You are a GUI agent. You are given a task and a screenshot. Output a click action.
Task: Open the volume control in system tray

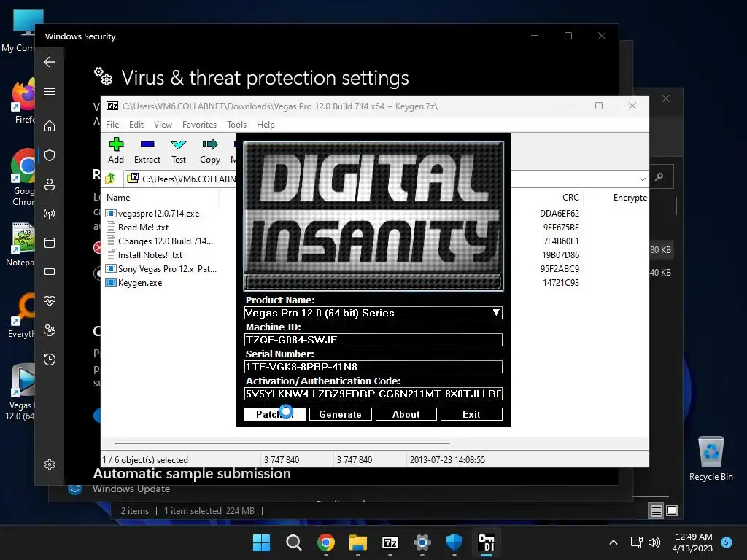coord(654,542)
